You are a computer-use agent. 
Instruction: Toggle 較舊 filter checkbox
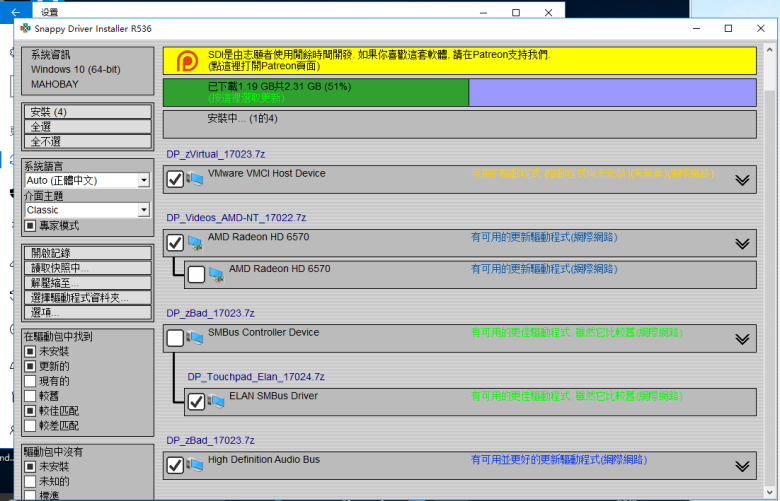pos(30,396)
